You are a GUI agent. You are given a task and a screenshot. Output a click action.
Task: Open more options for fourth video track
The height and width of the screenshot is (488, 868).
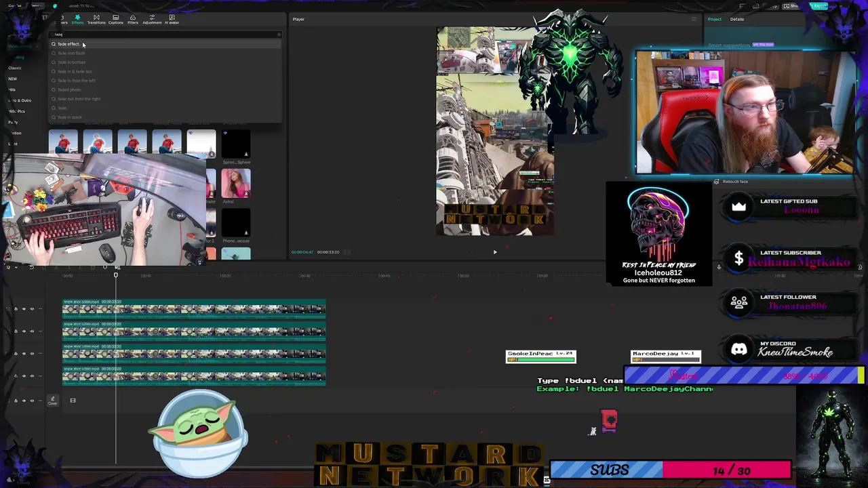point(39,376)
